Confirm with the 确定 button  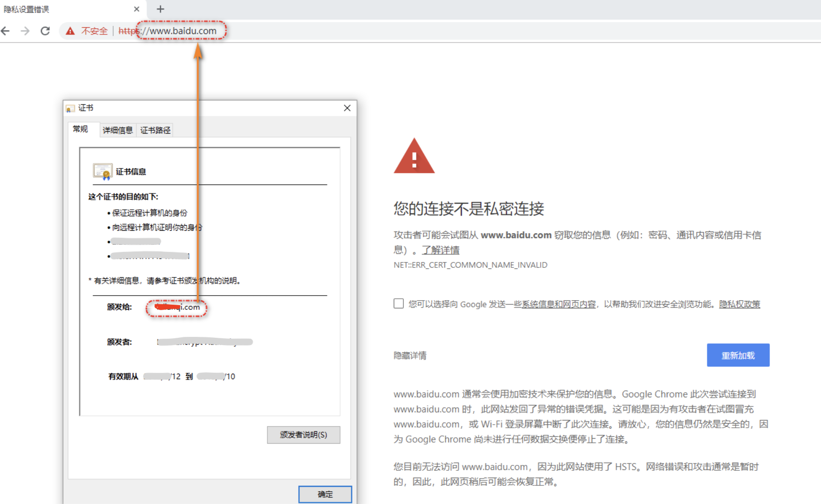tap(325, 494)
